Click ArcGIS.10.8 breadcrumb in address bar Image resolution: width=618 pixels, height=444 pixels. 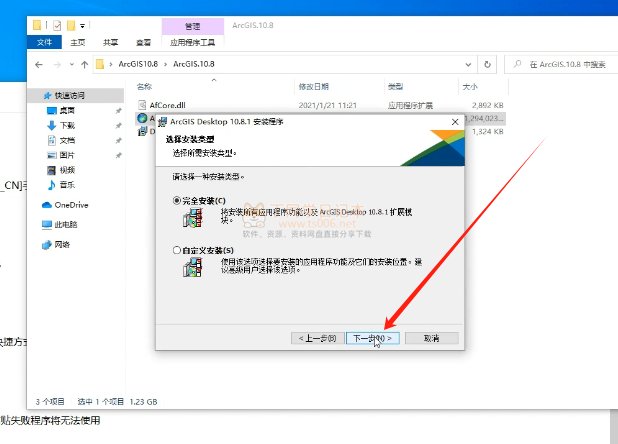[x=194, y=64]
